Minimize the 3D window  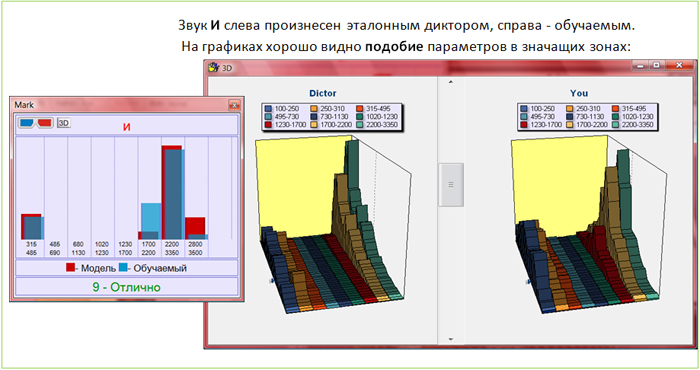pyautogui.click(x=640, y=66)
